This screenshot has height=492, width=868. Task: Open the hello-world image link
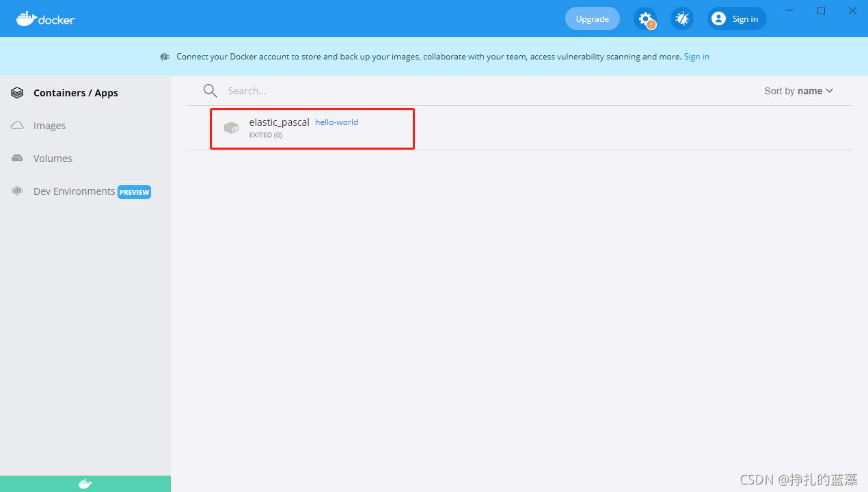click(x=336, y=122)
